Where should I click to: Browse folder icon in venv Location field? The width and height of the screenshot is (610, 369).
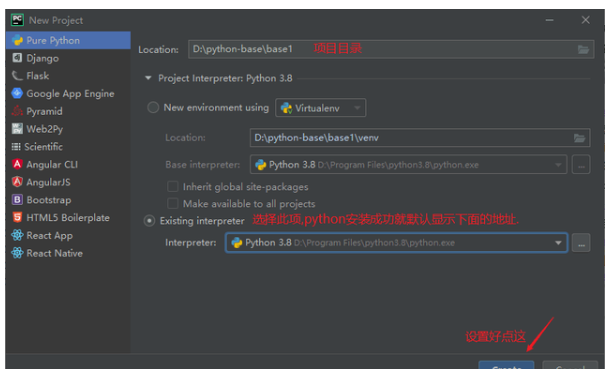tap(579, 138)
